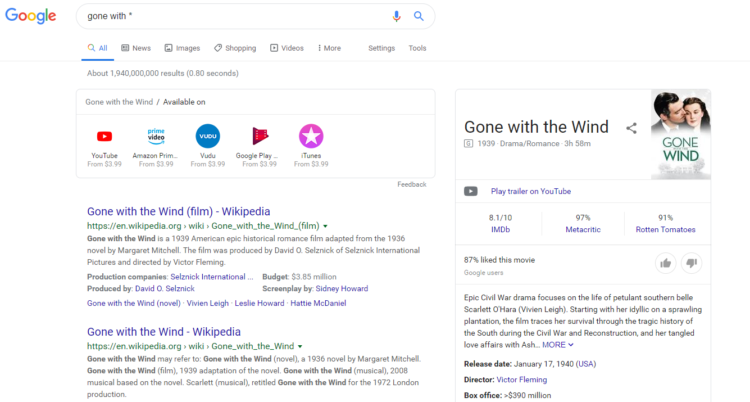Share the Gone with the Wind panel
The width and height of the screenshot is (750, 402).
coord(631,128)
